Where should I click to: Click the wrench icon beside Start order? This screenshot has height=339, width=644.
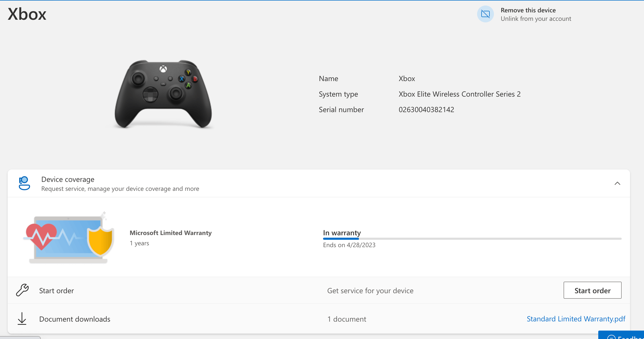tap(22, 290)
